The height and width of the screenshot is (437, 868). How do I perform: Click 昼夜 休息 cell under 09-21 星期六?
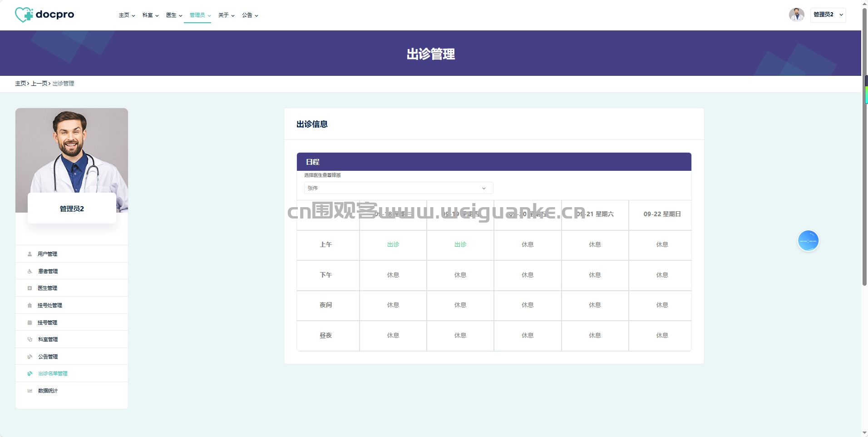pyautogui.click(x=595, y=336)
